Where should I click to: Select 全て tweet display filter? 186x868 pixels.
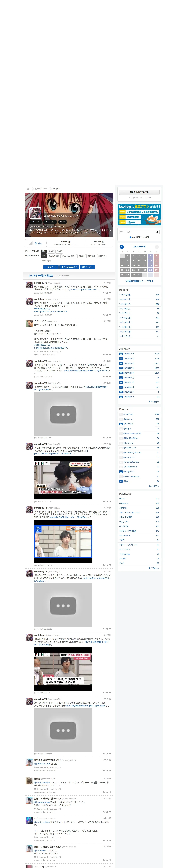(44, 256)
